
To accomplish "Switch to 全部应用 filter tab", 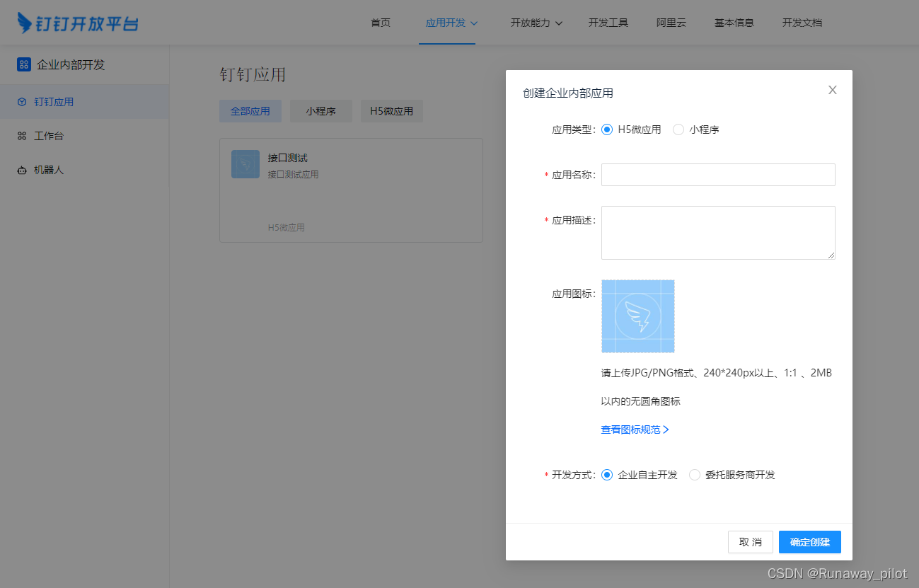I will tap(250, 111).
